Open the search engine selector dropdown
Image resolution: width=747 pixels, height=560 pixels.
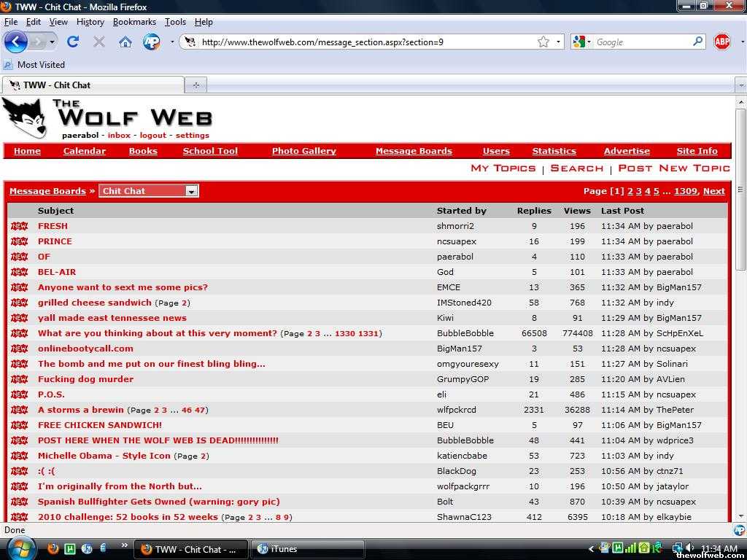click(582, 42)
